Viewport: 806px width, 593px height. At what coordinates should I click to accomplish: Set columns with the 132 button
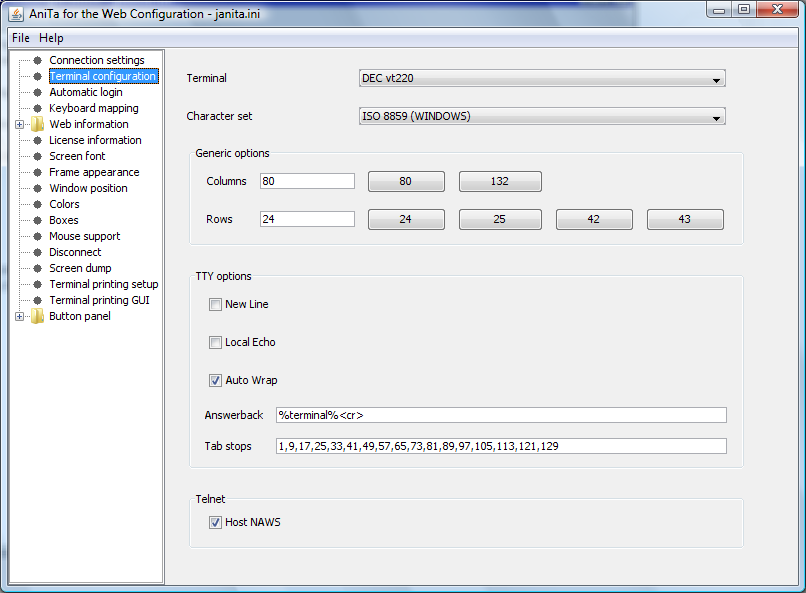(500, 181)
